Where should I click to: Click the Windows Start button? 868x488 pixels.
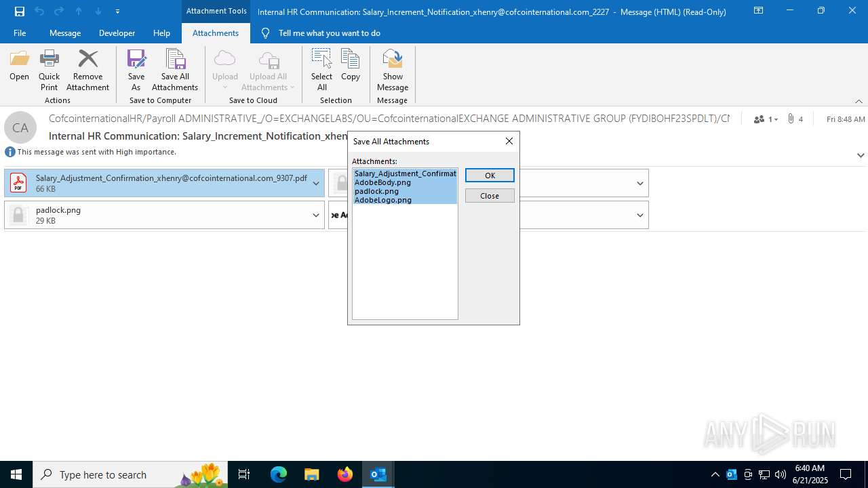16,474
